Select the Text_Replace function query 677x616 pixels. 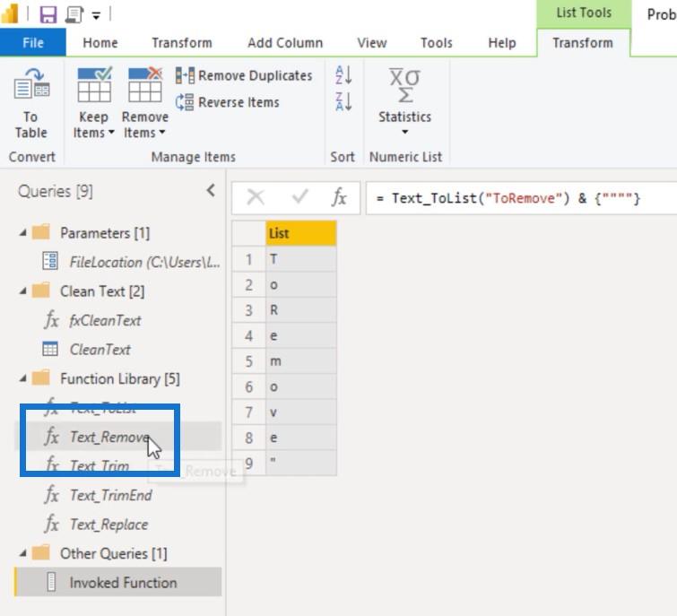tap(108, 525)
